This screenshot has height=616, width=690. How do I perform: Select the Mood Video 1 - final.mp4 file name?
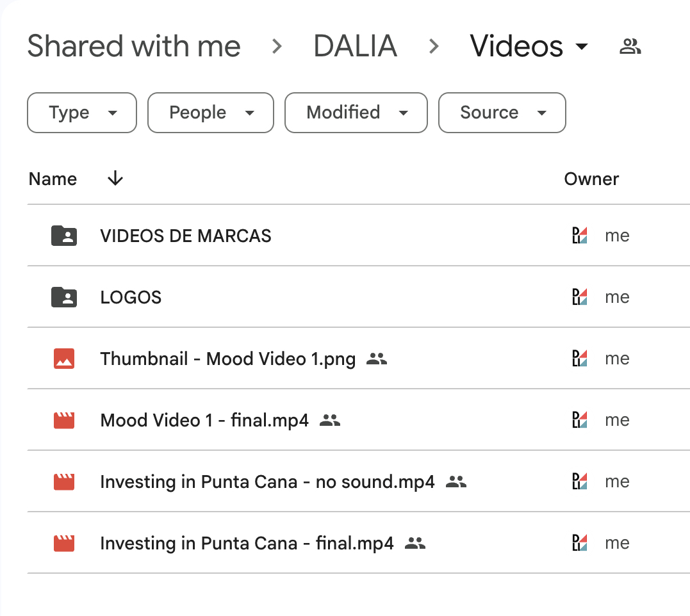pyautogui.click(x=204, y=420)
